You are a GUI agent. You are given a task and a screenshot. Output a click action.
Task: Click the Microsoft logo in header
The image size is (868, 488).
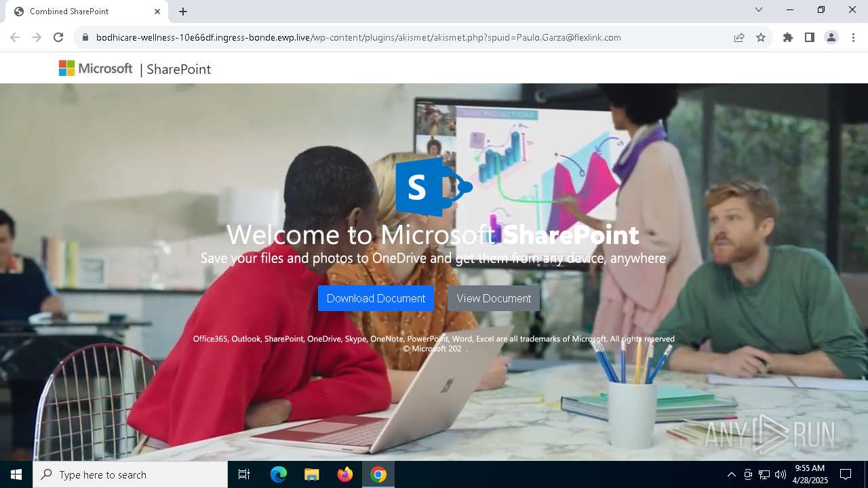[x=96, y=68]
